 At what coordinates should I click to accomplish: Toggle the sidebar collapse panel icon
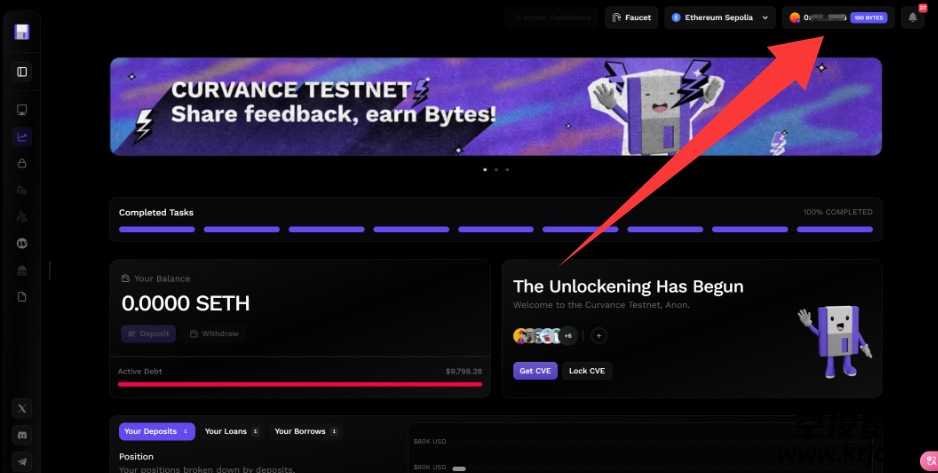coord(22,72)
